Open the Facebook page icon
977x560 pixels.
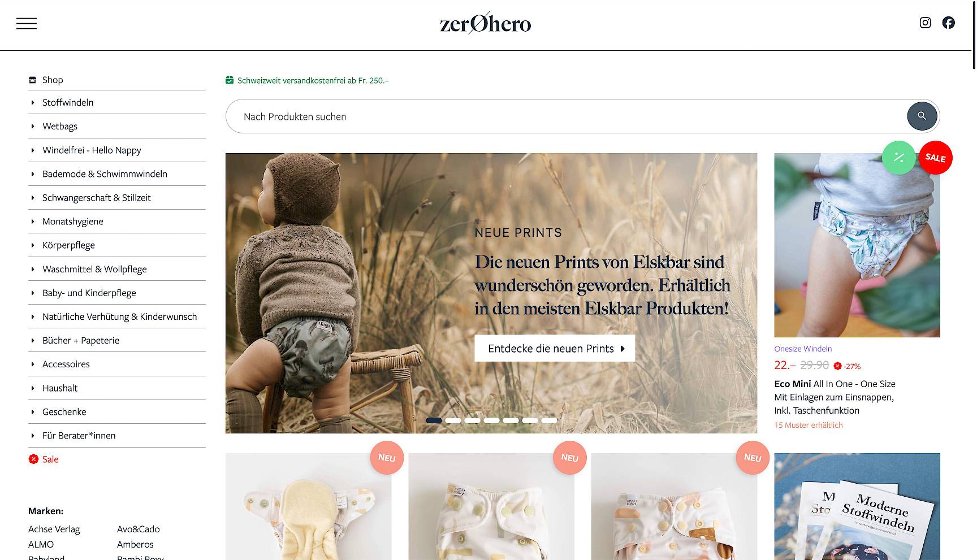[x=949, y=23]
